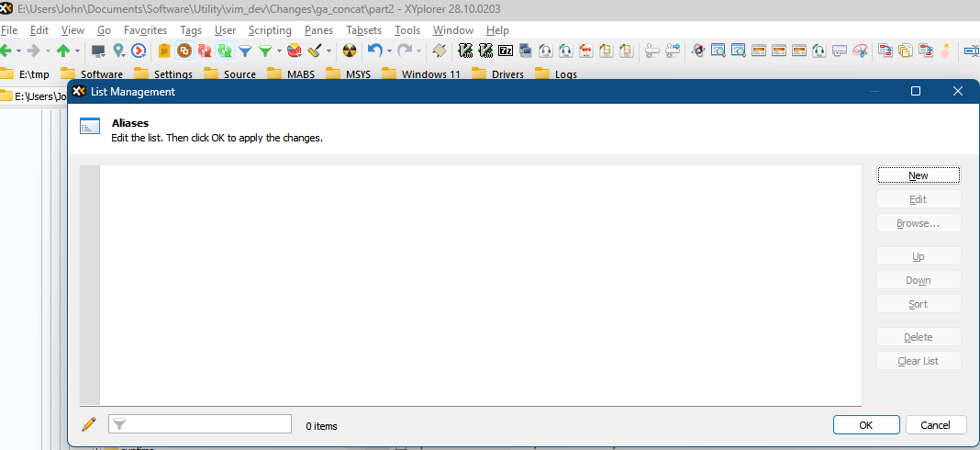Click the green Up arrow icon
980x450 pixels.
(x=63, y=51)
